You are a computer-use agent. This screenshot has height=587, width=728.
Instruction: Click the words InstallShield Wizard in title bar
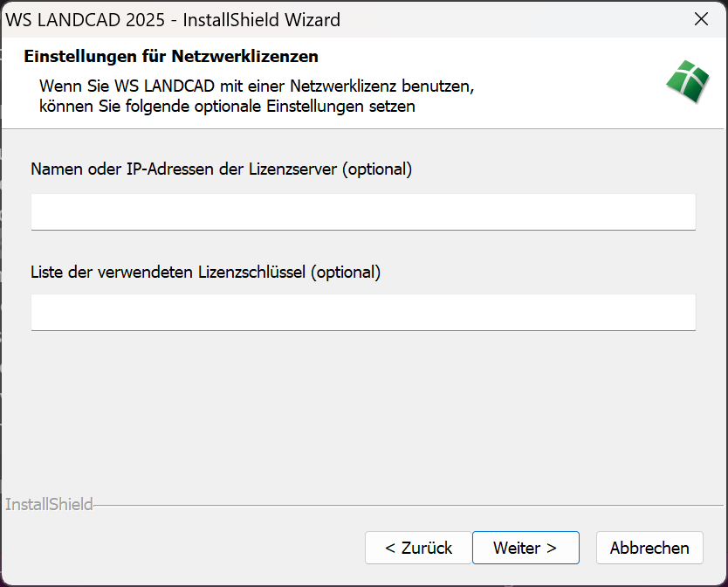pos(262,19)
